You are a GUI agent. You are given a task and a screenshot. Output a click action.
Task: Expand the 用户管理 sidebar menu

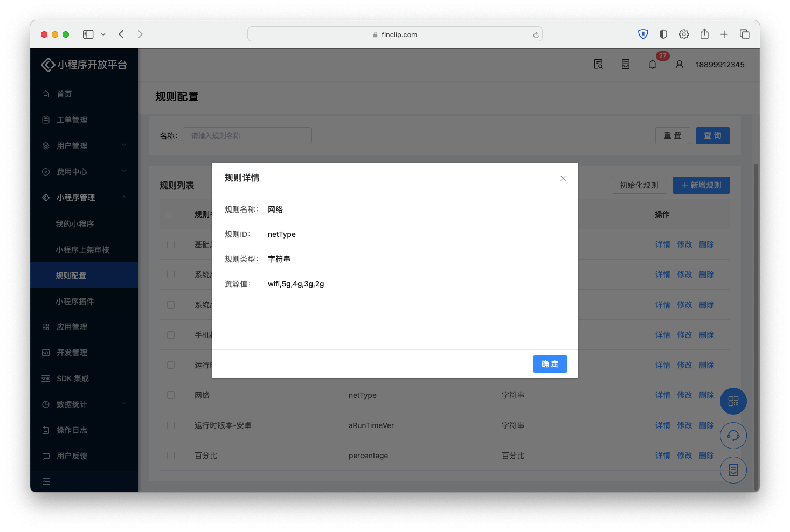coord(84,146)
